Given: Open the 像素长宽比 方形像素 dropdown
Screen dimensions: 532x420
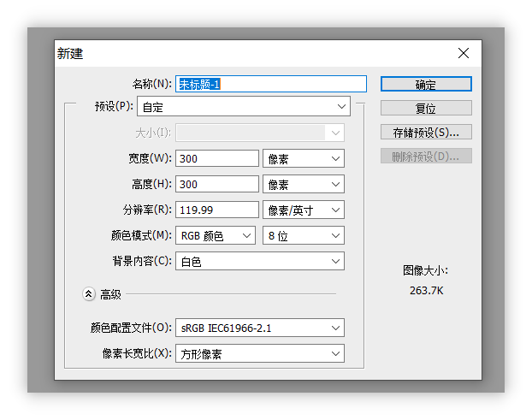Looking at the screenshot, I should [x=260, y=353].
